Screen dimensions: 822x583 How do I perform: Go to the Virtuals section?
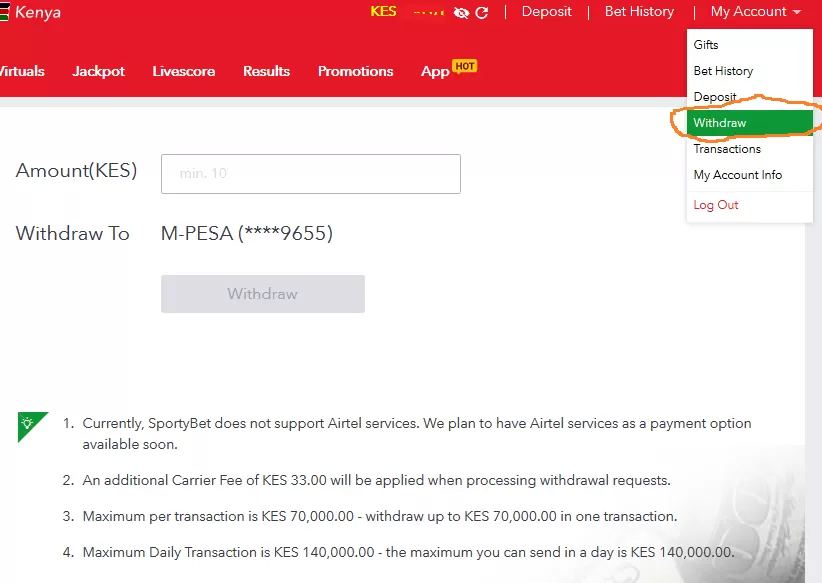click(22, 71)
